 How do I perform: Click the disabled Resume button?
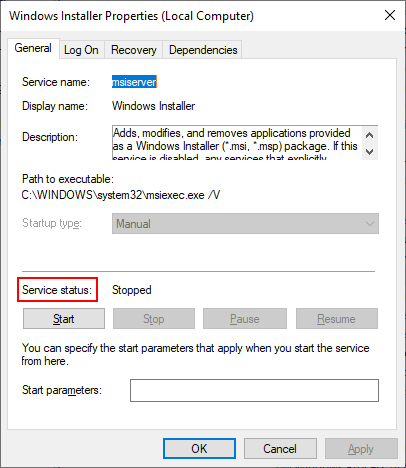click(337, 319)
